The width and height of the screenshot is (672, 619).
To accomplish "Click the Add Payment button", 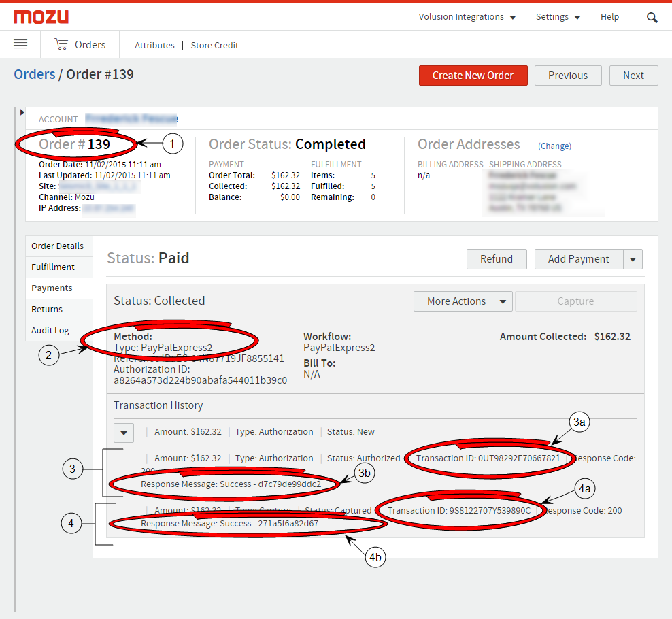I will click(579, 259).
